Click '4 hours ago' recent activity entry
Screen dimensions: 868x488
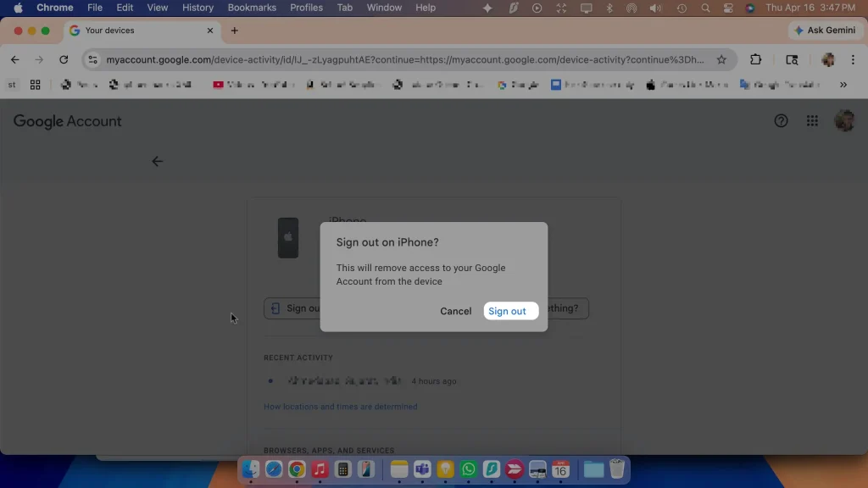click(x=434, y=380)
